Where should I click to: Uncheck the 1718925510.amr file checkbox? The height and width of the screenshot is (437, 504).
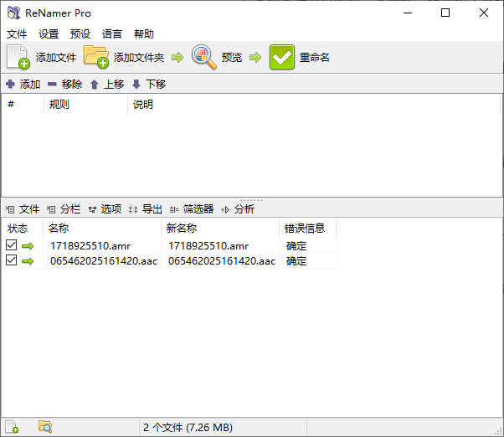(11, 244)
